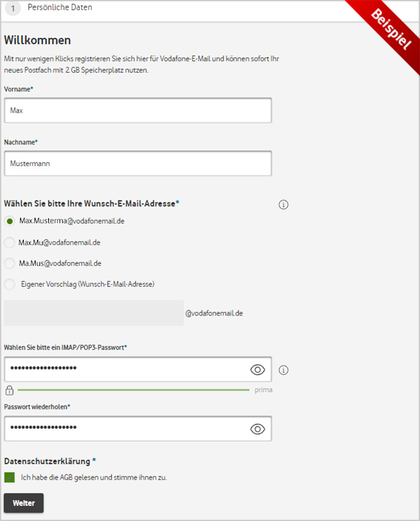Click the green password strength bar
The image size is (420, 521).
click(x=134, y=390)
